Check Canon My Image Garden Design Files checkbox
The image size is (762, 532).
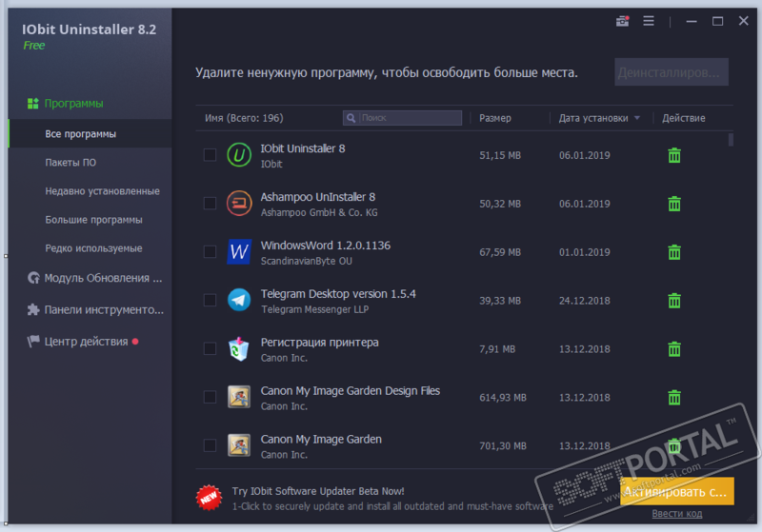210,397
